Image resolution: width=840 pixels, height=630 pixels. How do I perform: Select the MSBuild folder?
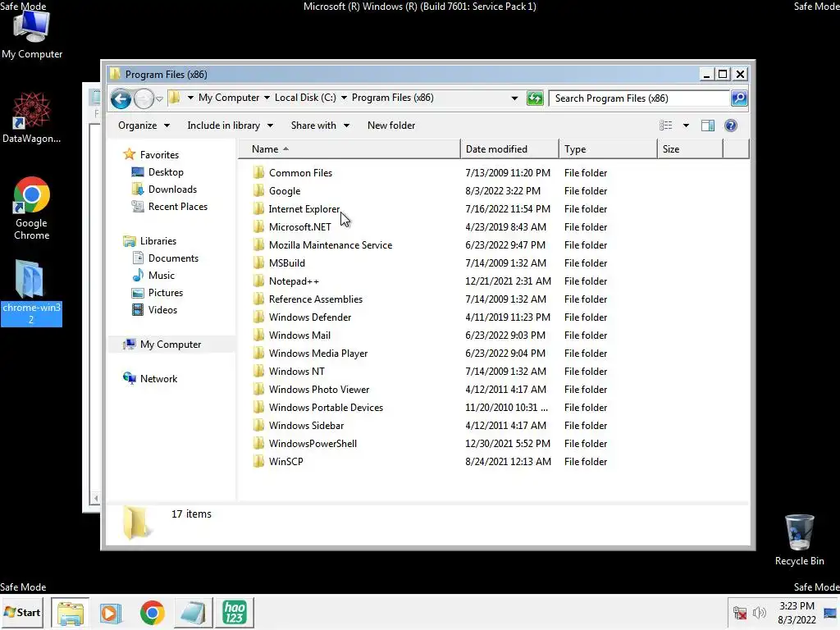coord(286,263)
